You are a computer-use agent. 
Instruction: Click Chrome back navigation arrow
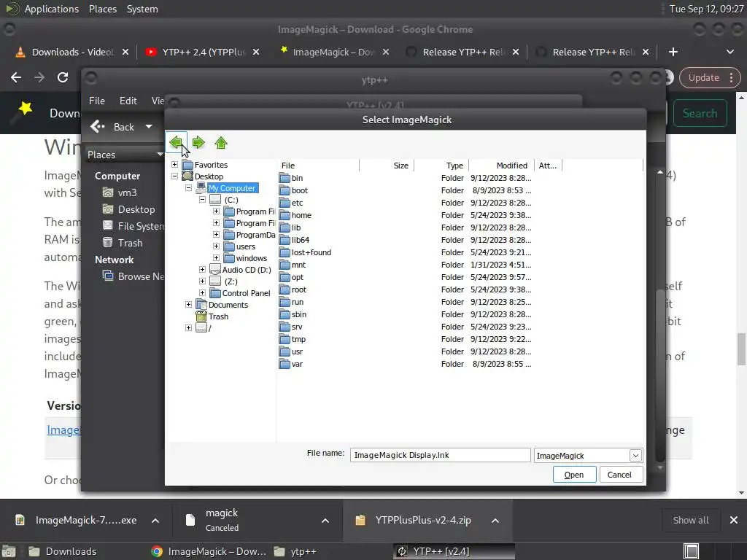point(16,77)
